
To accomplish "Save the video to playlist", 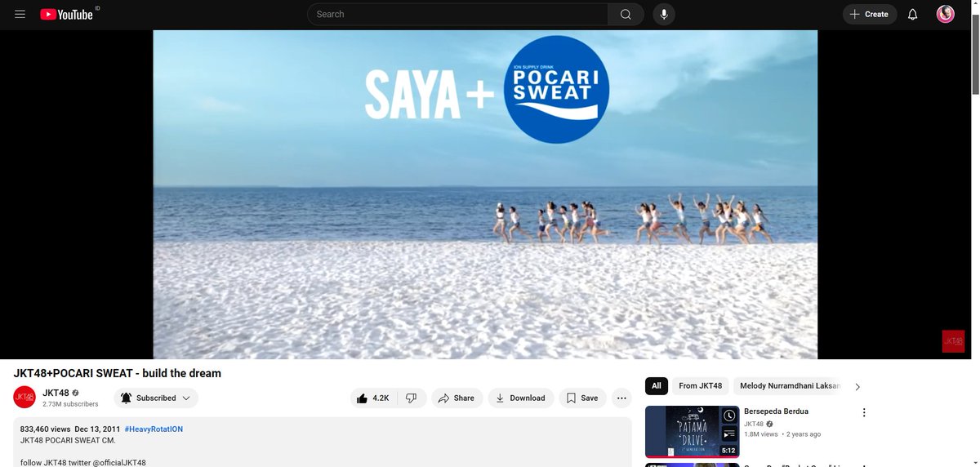I will coord(582,398).
